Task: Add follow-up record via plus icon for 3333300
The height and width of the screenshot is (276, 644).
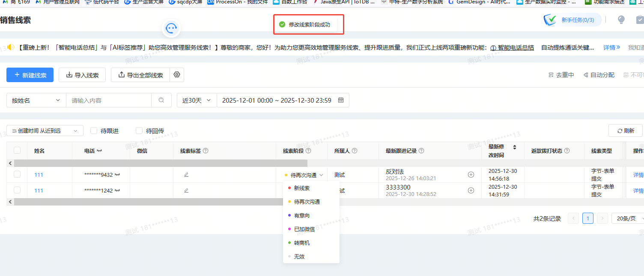Action: tap(471, 190)
